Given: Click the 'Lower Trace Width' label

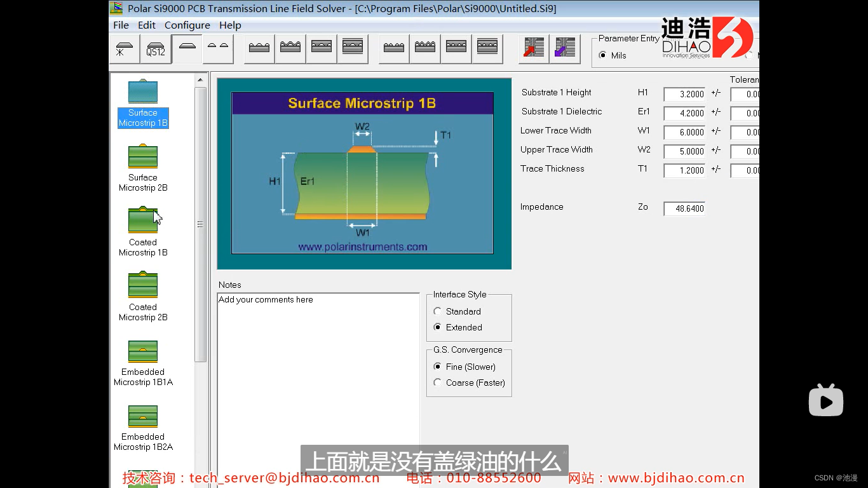Looking at the screenshot, I should click(x=556, y=130).
